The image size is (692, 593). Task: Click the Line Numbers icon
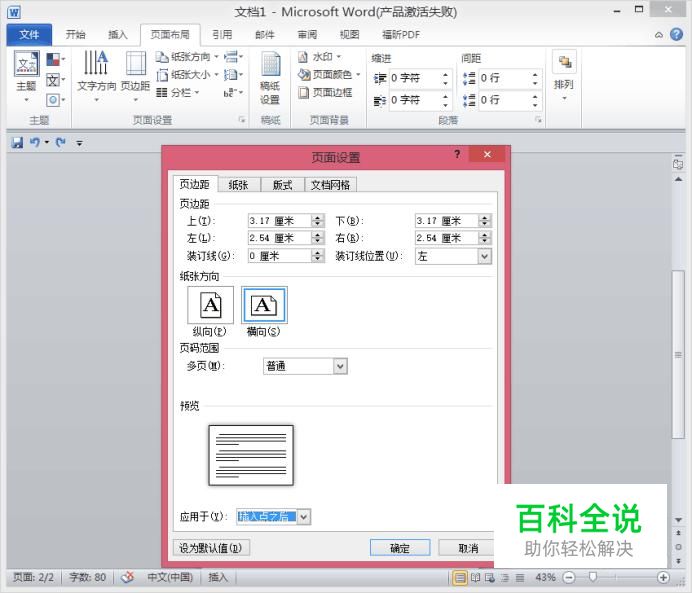pyautogui.click(x=233, y=75)
